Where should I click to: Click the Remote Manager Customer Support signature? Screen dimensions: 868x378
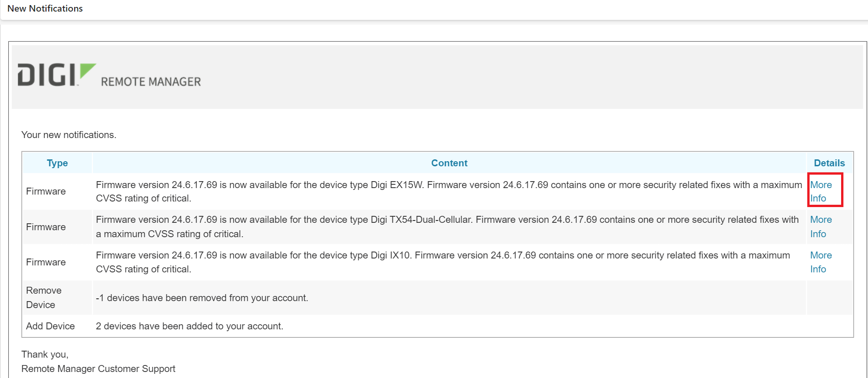tap(98, 369)
